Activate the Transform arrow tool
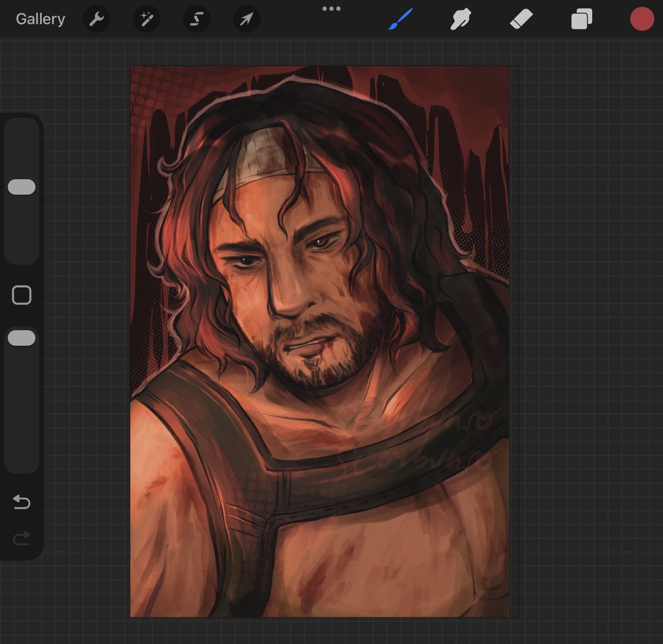The image size is (663, 644). [246, 19]
